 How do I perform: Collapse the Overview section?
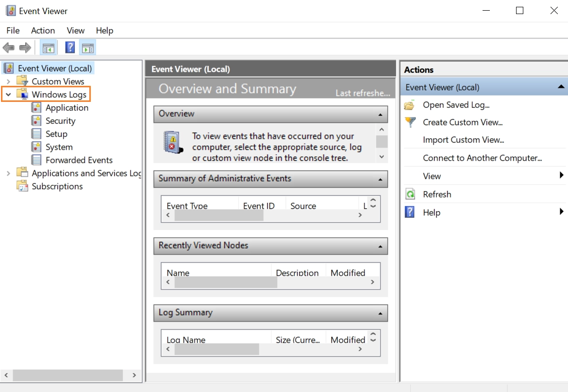point(380,115)
